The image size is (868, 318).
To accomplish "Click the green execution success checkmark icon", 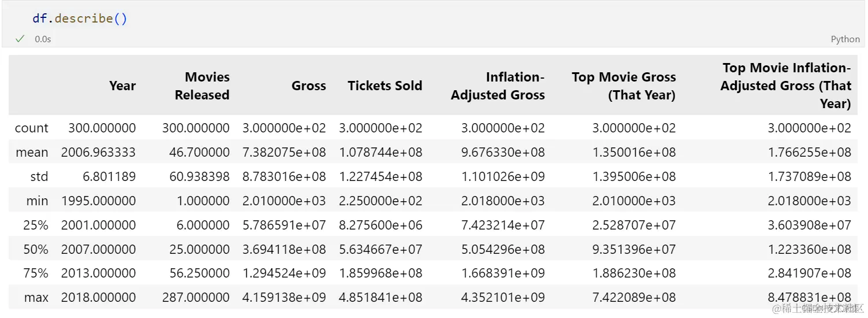I will (20, 39).
